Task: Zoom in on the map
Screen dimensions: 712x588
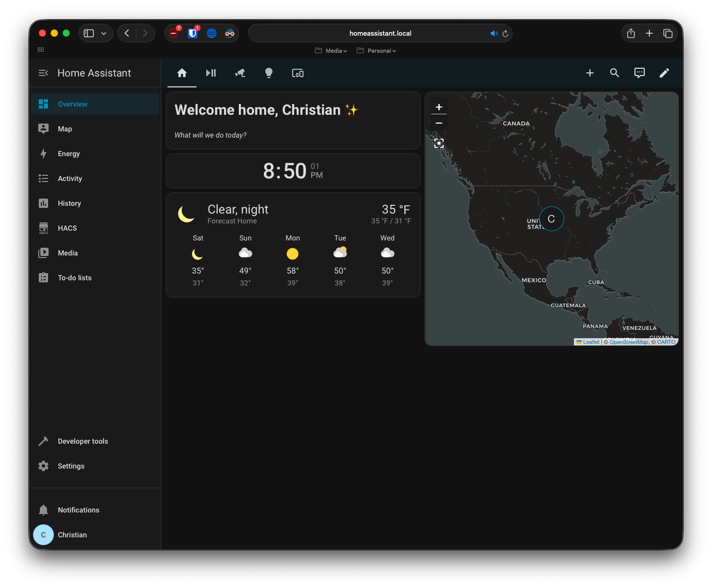Action: click(x=439, y=107)
